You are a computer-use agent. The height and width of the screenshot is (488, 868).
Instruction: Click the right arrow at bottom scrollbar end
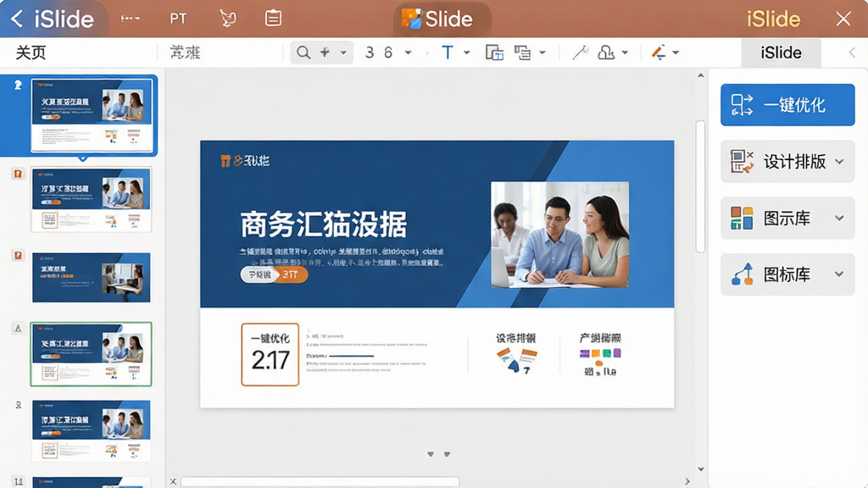tap(687, 482)
